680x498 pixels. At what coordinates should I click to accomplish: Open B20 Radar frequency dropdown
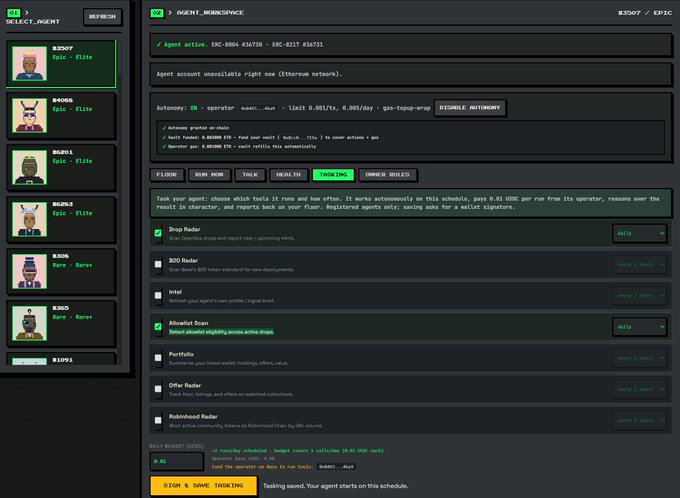click(640, 265)
